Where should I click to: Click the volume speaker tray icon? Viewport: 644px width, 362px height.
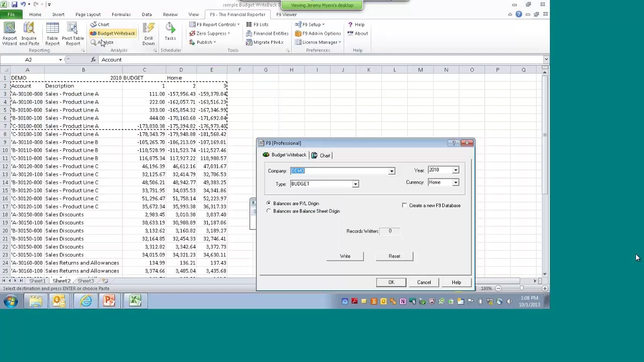509,302
